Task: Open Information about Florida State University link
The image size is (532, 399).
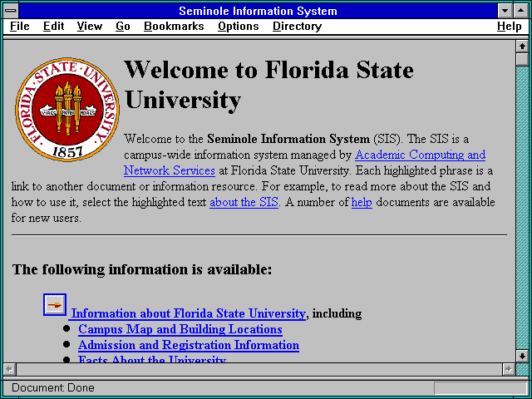Action: click(189, 313)
